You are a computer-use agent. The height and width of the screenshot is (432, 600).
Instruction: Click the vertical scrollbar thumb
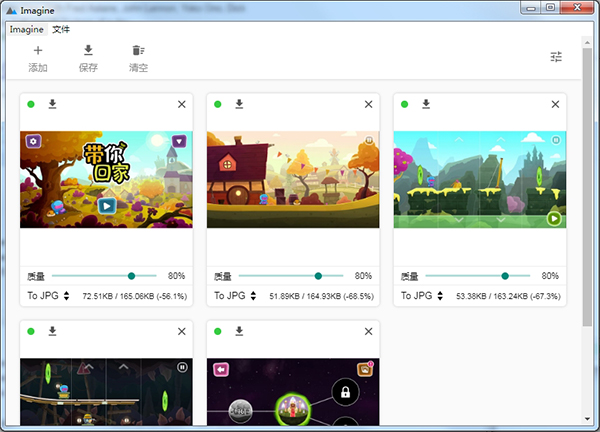coord(587,187)
